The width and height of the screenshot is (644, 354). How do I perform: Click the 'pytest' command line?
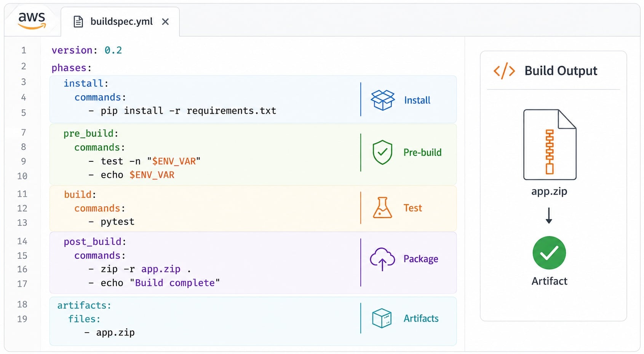pyautogui.click(x=112, y=222)
